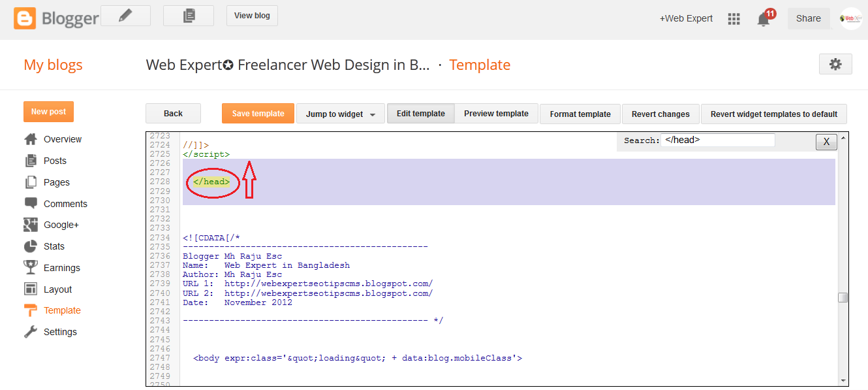Click Google+ icon in sidebar
Screen dimensions: 868x390
[x=31, y=225]
